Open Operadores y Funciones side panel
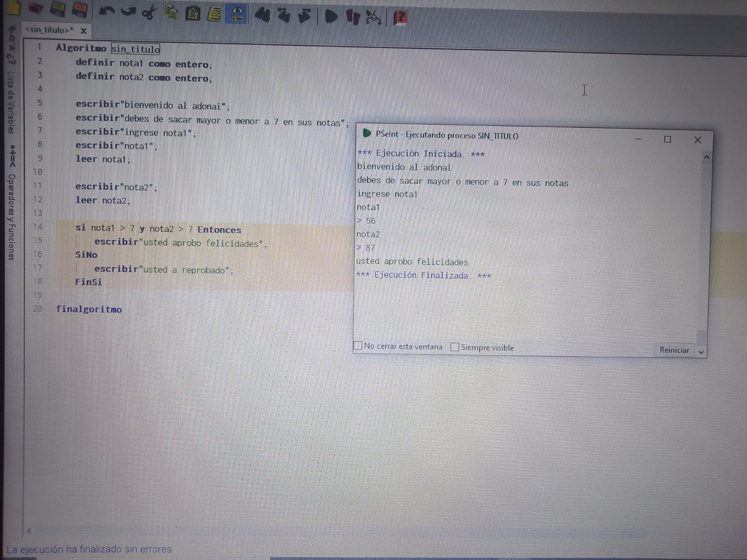 pyautogui.click(x=11, y=217)
